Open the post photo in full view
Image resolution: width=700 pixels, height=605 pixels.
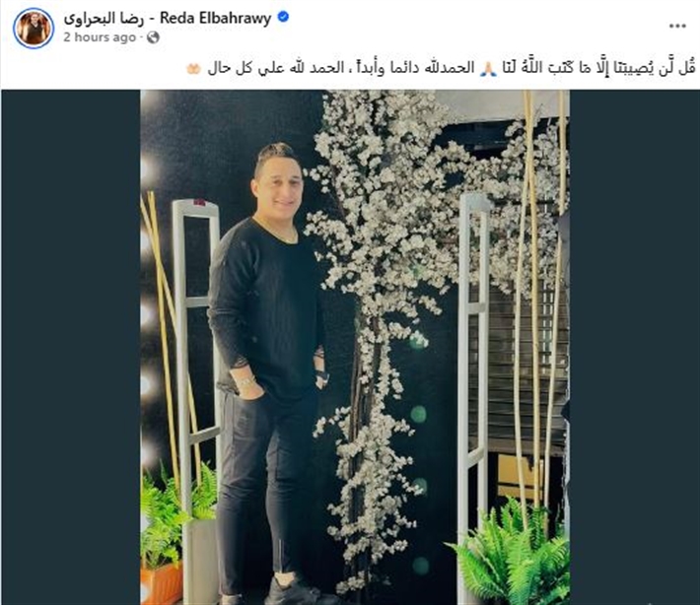click(x=355, y=347)
